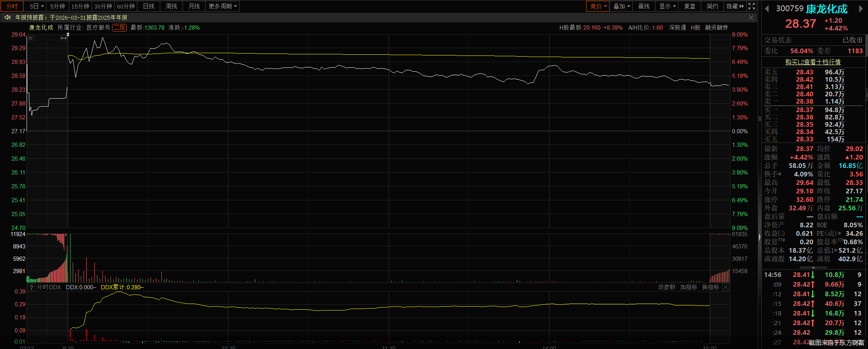This screenshot has width=868, height=349.
Task: Click the 最高 price 29.64 in quote panel
Action: (805, 183)
